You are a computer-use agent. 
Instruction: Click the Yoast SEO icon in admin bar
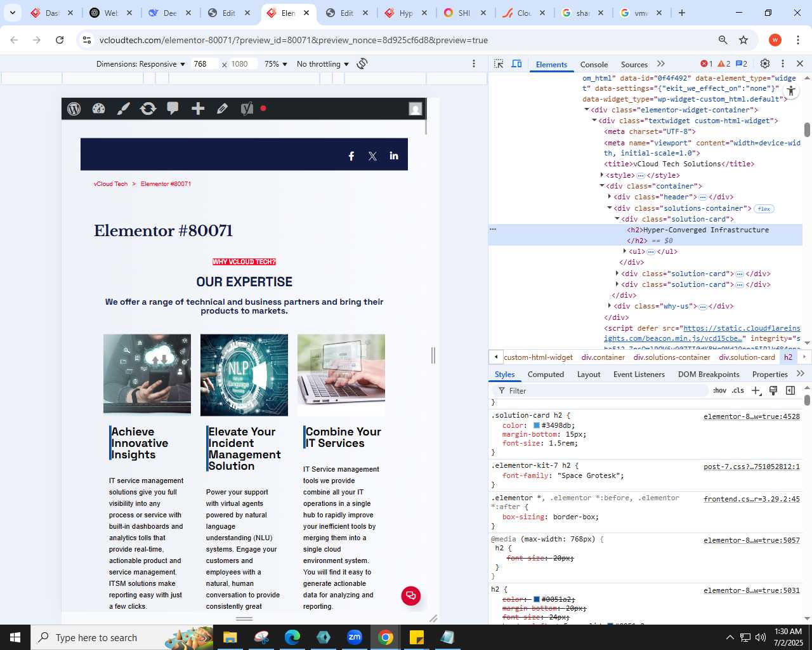247,109
